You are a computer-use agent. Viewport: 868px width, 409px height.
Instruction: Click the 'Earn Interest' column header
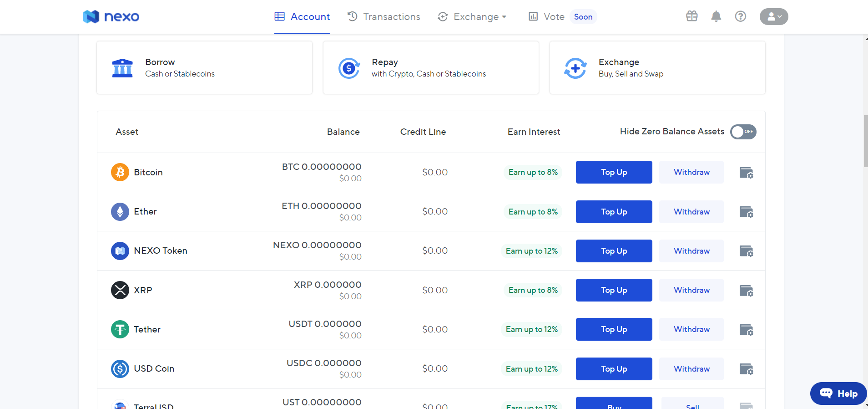[534, 132]
